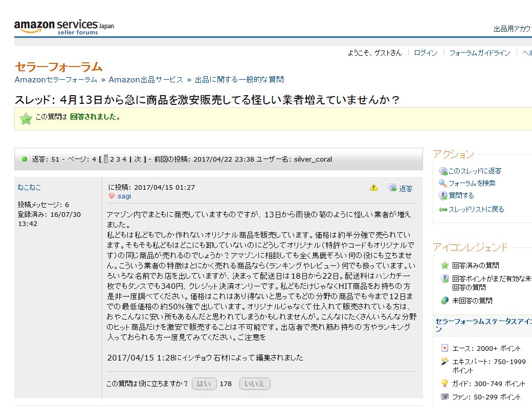Select current page 1 in pagination
Image resolution: width=532 pixels, height=406 pixels.
coord(106,159)
